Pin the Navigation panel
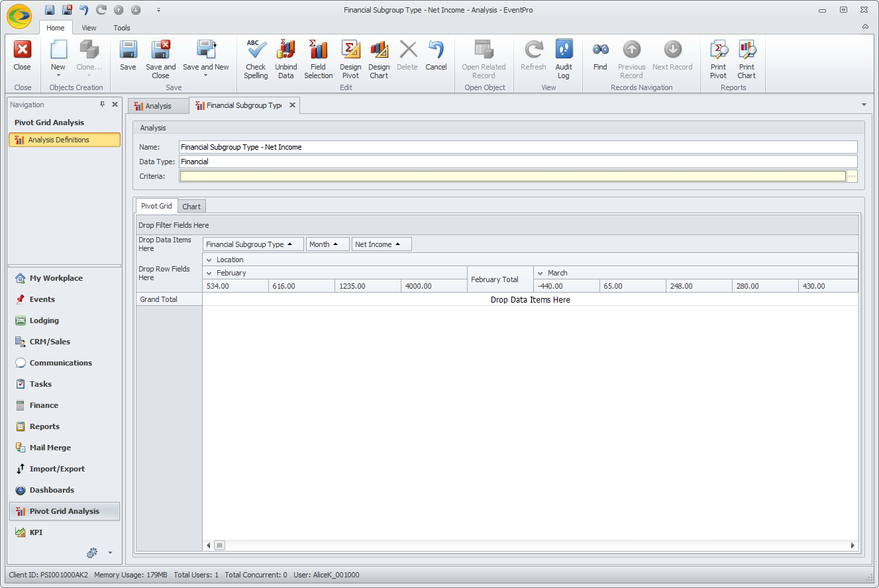This screenshot has width=879, height=588. (103, 105)
